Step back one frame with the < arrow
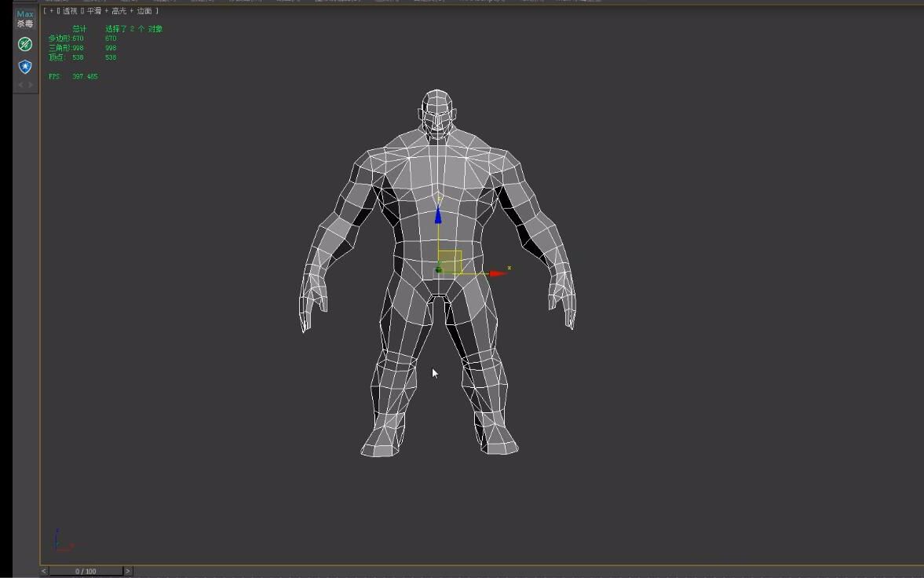The height and width of the screenshot is (578, 924). (44, 571)
